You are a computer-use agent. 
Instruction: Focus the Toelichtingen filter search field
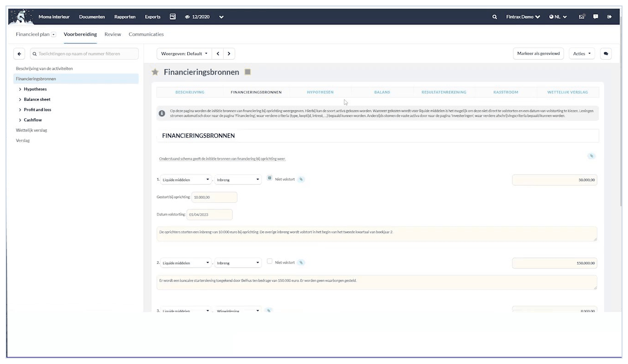click(84, 54)
